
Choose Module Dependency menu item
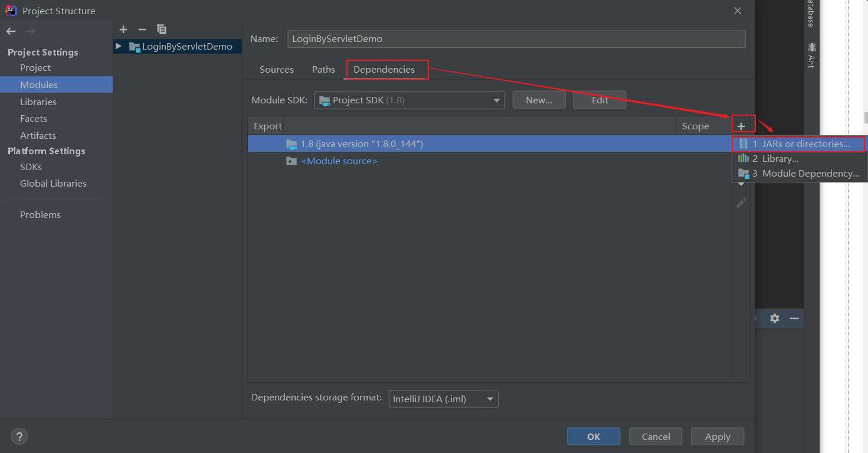click(800, 174)
